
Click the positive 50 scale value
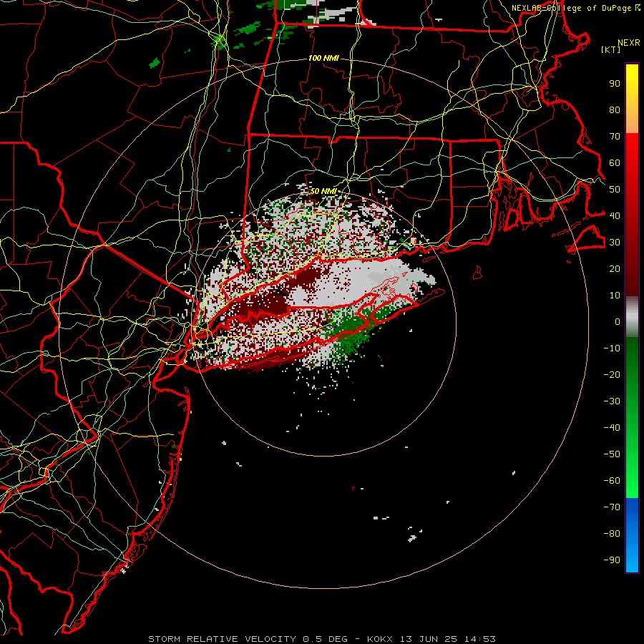[x=615, y=190]
